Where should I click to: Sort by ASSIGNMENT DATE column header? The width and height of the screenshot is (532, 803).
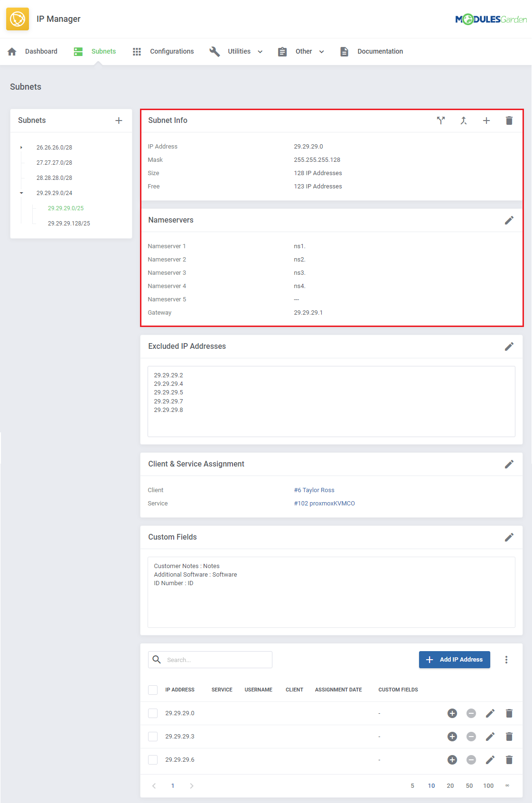coord(338,690)
